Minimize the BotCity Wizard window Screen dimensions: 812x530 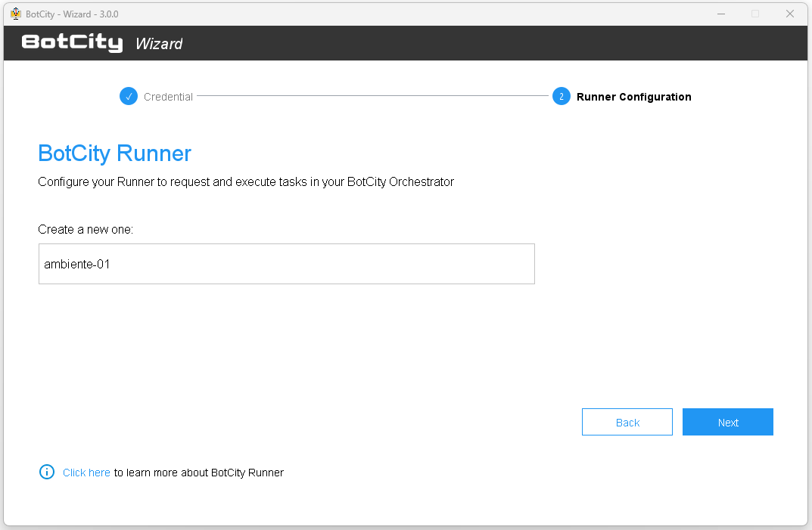720,14
